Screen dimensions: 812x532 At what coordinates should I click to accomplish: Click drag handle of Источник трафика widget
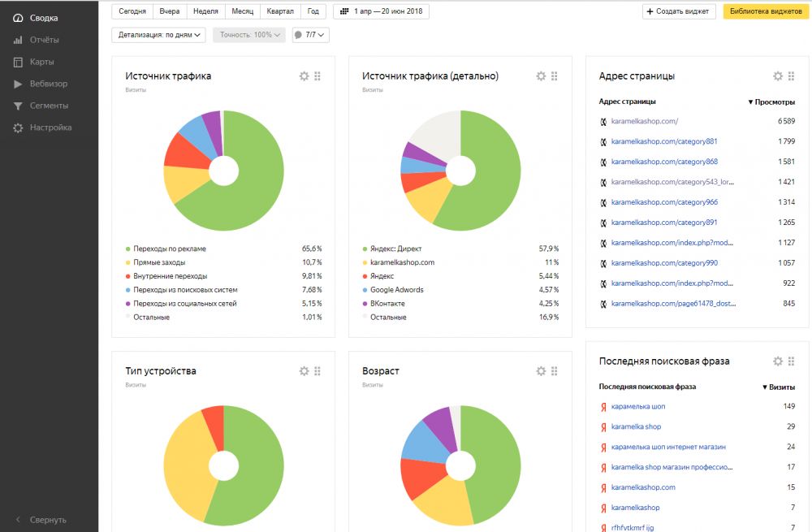click(317, 76)
